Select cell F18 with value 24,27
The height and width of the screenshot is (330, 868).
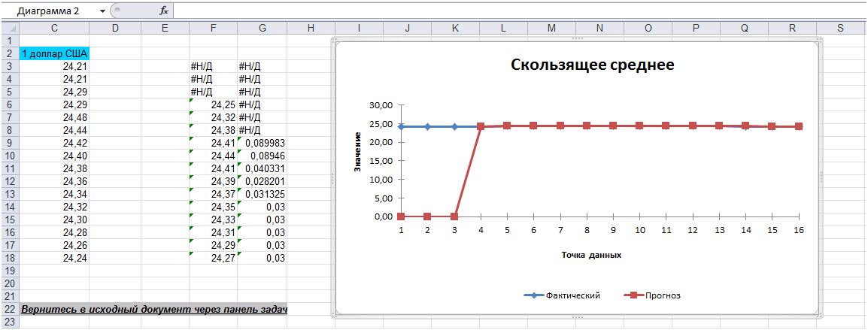pos(213,258)
